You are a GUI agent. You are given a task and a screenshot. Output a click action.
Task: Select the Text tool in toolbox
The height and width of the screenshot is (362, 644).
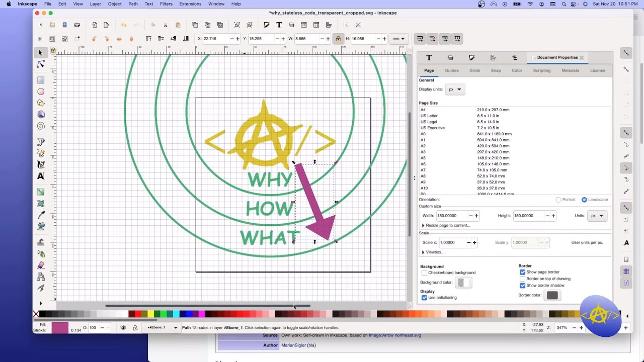click(41, 176)
